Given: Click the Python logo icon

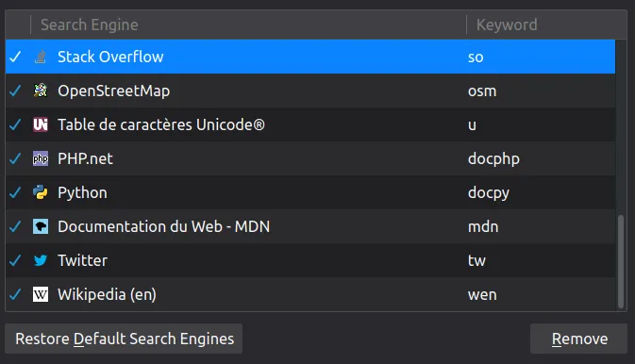Looking at the screenshot, I should pos(40,192).
